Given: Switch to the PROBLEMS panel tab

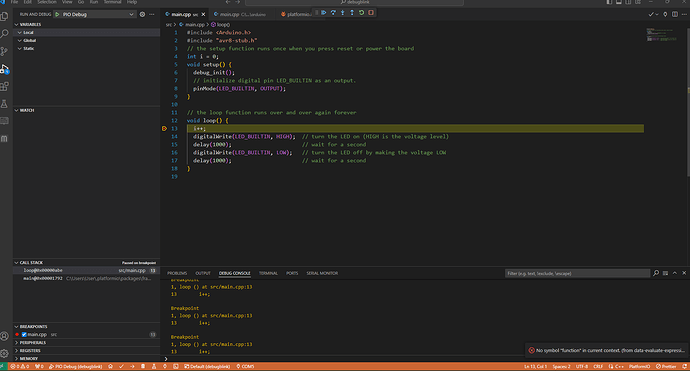Looking at the screenshot, I should (x=177, y=273).
